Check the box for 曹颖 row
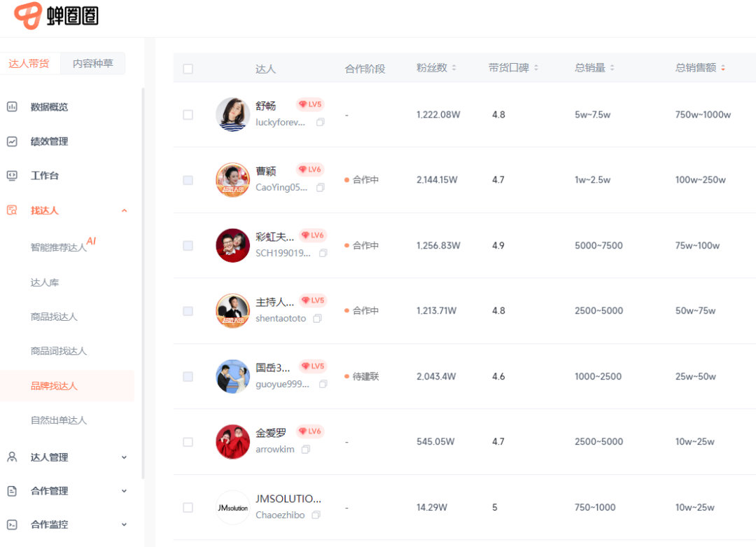The width and height of the screenshot is (756, 547). click(x=188, y=180)
